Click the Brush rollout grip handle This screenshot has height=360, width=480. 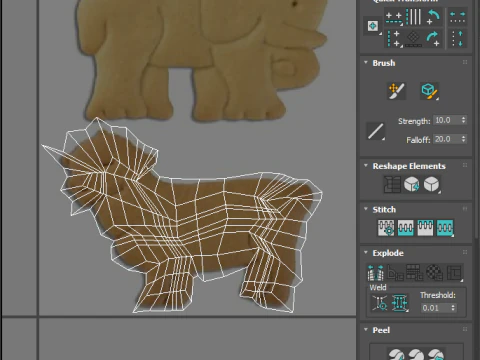(465, 62)
